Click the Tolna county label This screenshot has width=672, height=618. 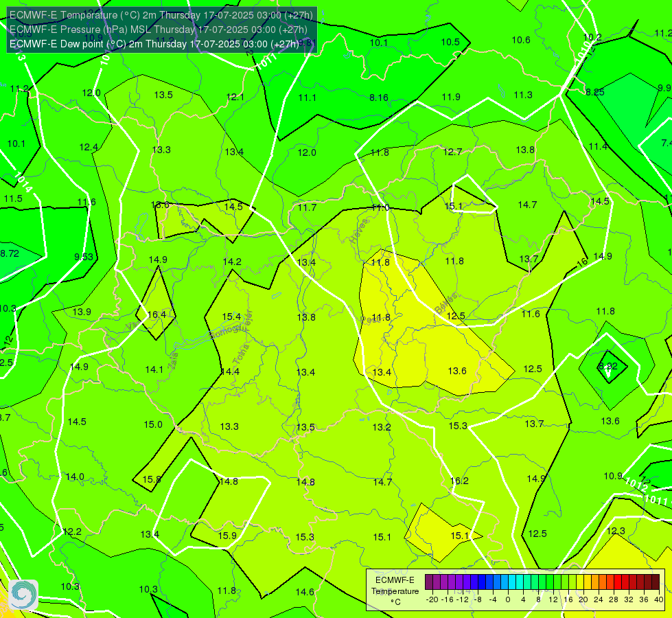pos(241,354)
